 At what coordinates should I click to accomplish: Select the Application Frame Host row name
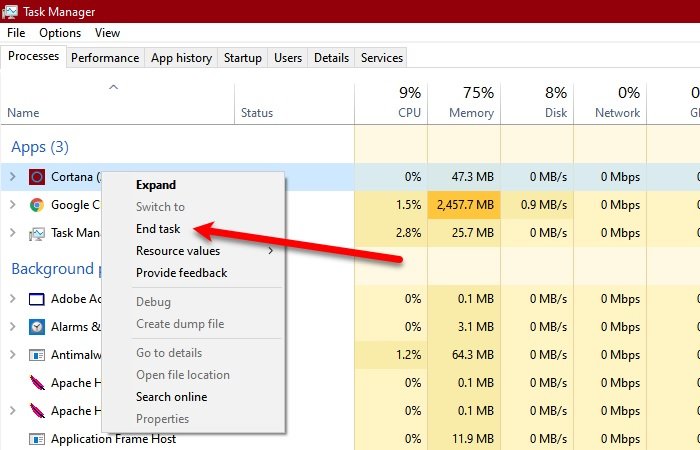pos(113,439)
